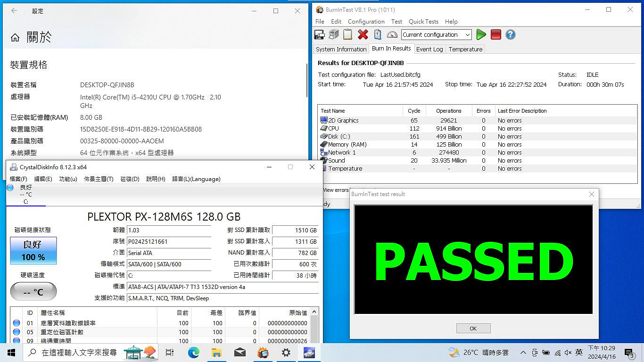Click the Operations column header
This screenshot has width=644, height=362.
pyautogui.click(x=449, y=111)
